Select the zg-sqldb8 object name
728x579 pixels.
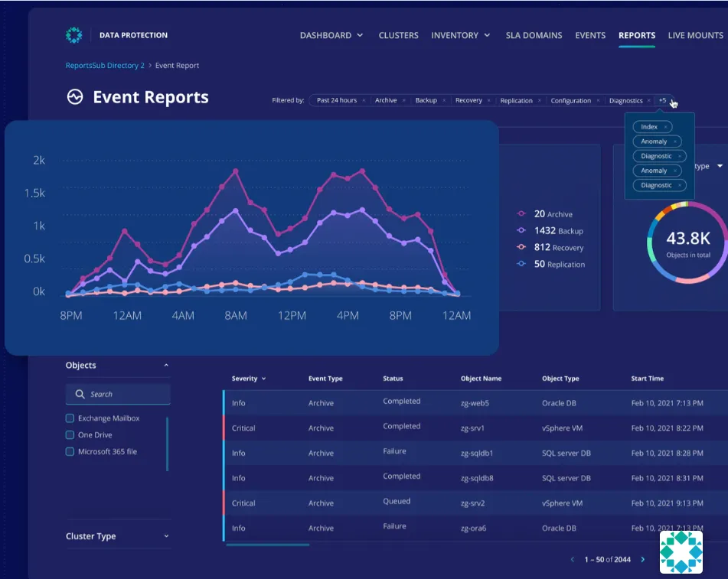coord(477,478)
